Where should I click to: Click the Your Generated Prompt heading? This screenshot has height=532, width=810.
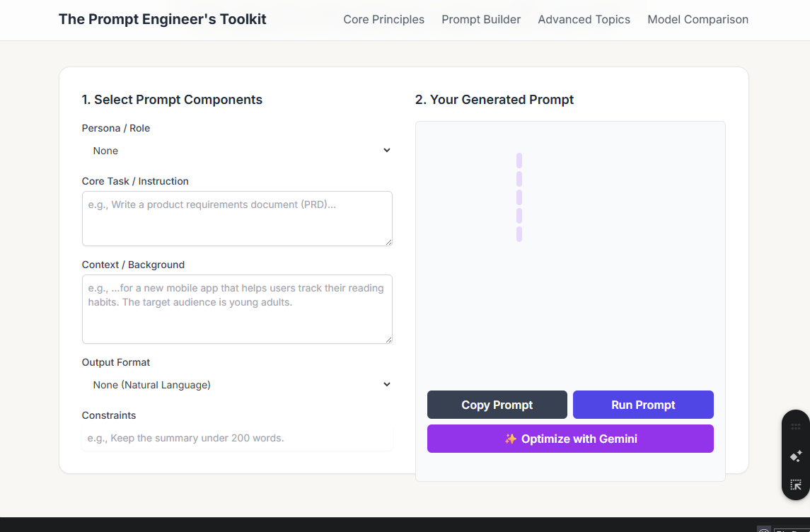(494, 100)
